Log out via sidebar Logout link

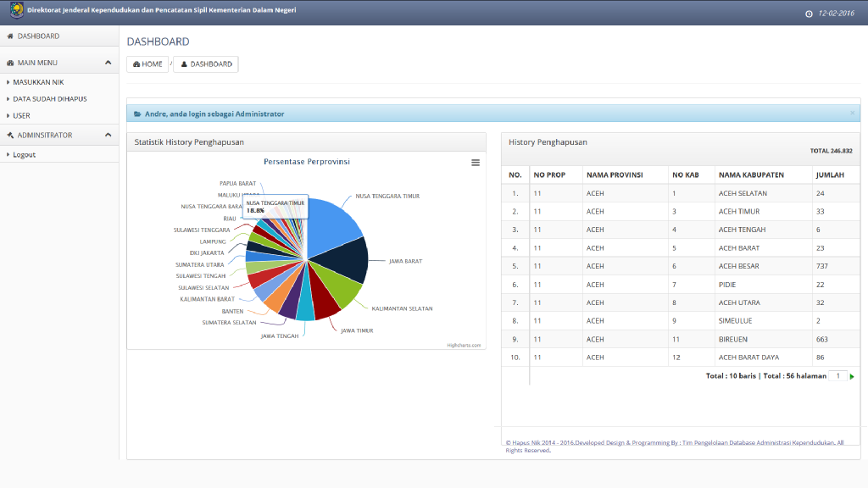(24, 155)
